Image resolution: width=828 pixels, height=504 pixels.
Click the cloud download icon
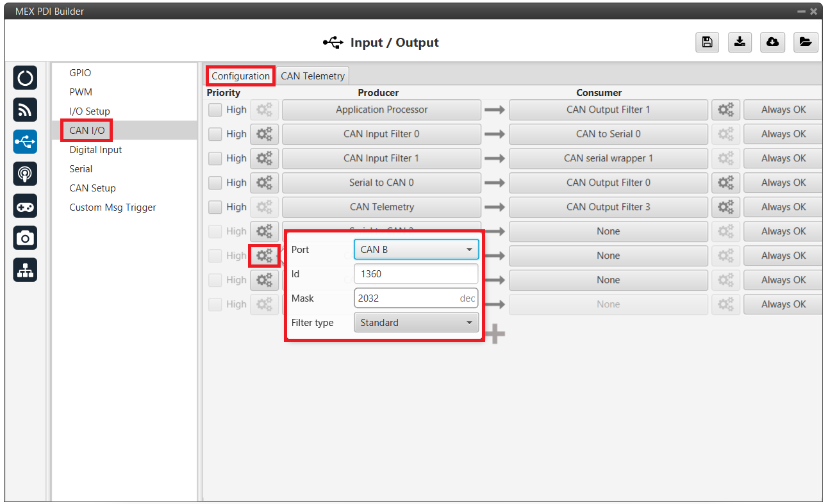coord(773,42)
